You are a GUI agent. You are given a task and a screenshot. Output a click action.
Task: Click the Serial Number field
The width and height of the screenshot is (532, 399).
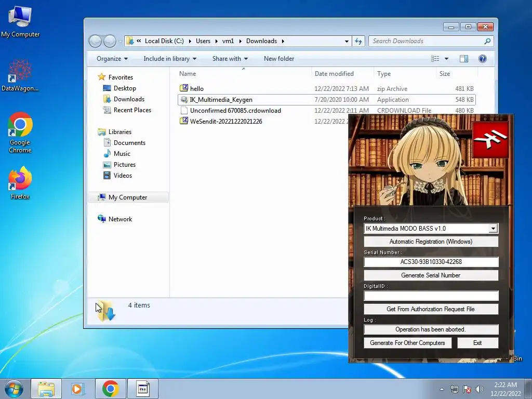tap(431, 262)
